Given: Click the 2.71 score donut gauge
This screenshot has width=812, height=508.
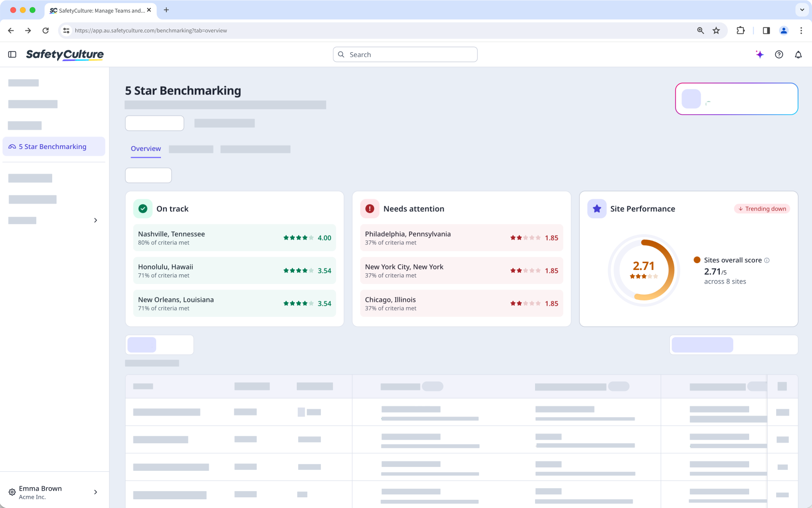Looking at the screenshot, I should point(644,270).
